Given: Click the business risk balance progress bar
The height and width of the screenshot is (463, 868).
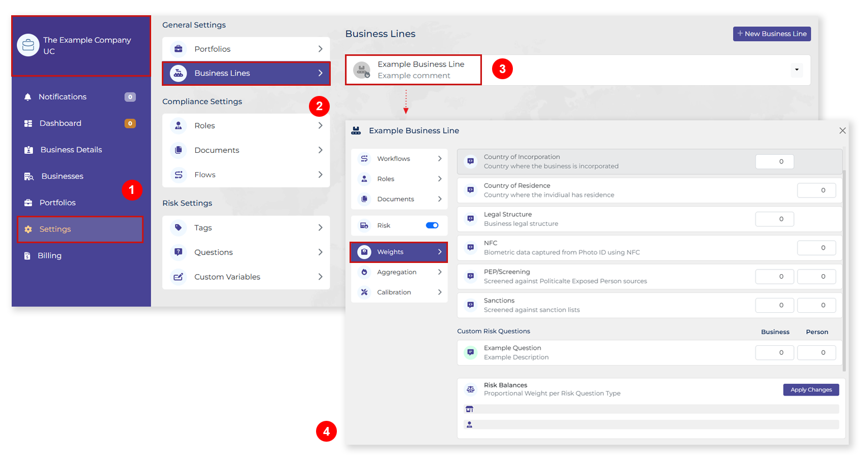Looking at the screenshot, I should (651, 409).
